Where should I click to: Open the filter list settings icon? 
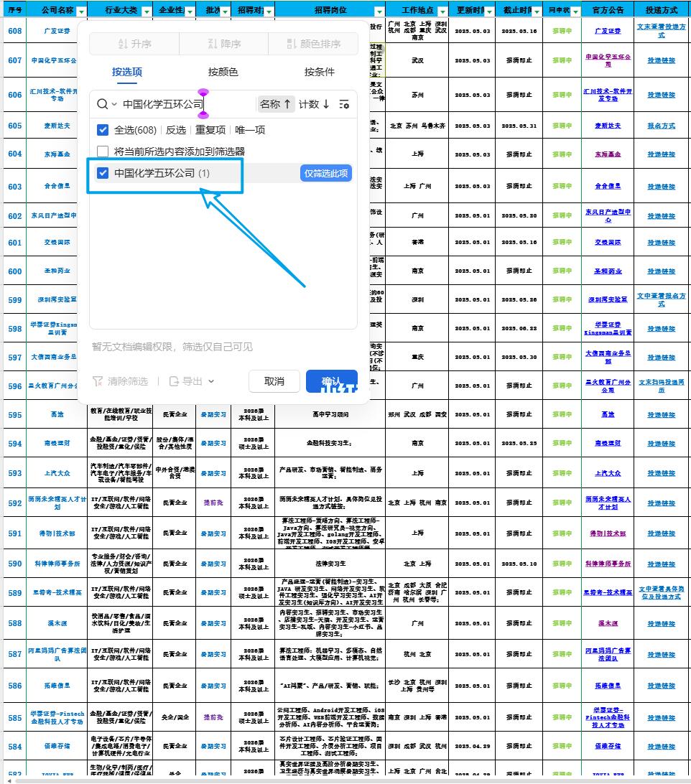(x=344, y=104)
